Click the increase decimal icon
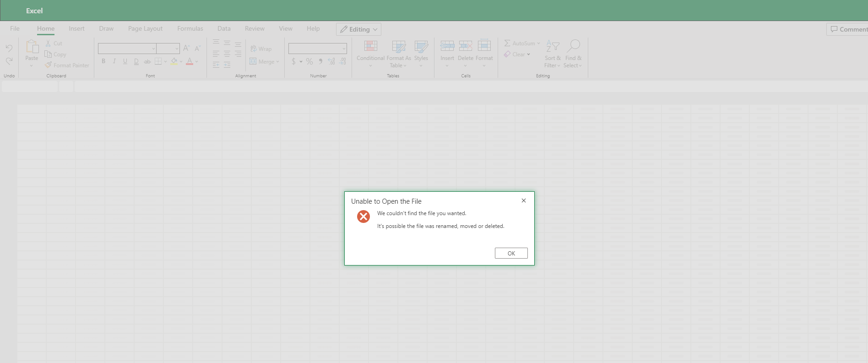 (x=331, y=61)
